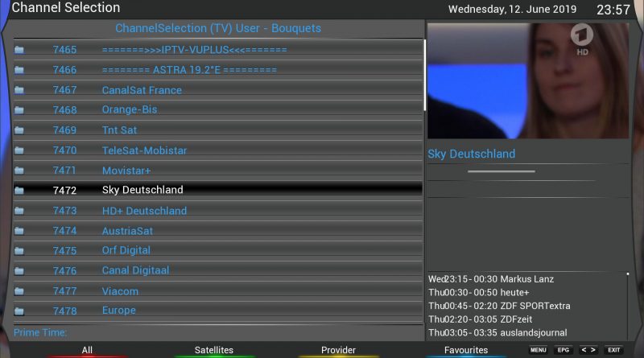The image size is (644, 358).
Task: Click the Sky Deutschland title in info panel
Action: pos(471,154)
